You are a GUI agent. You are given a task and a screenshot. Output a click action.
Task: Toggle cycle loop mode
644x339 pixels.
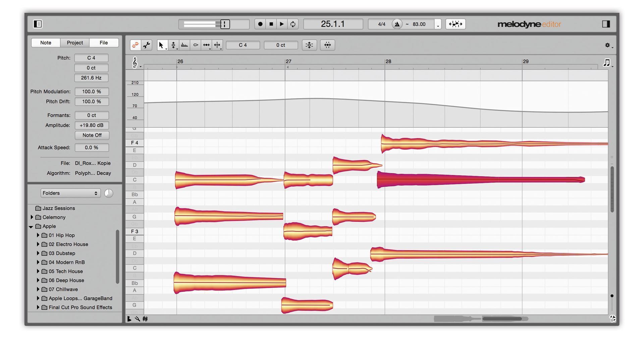(x=293, y=24)
